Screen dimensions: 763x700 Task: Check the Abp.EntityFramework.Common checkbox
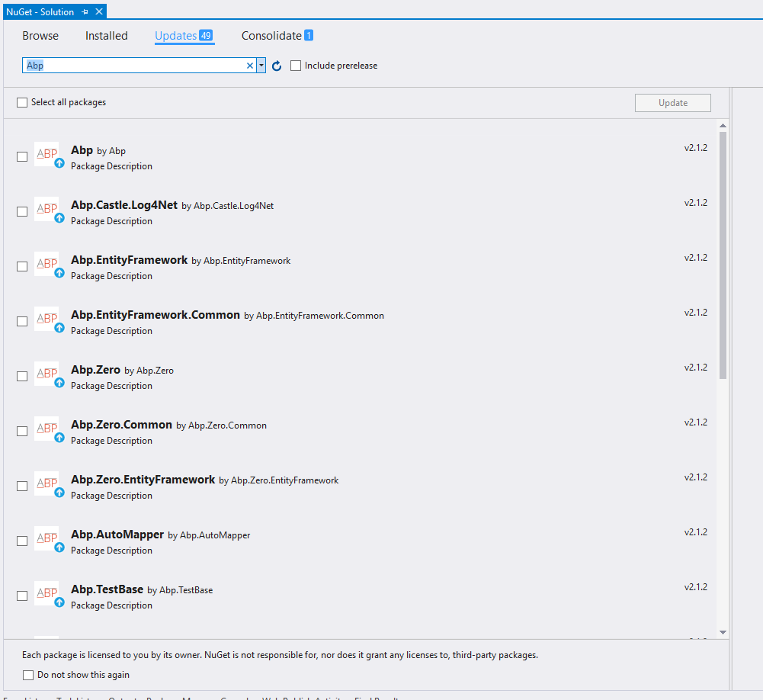click(22, 322)
